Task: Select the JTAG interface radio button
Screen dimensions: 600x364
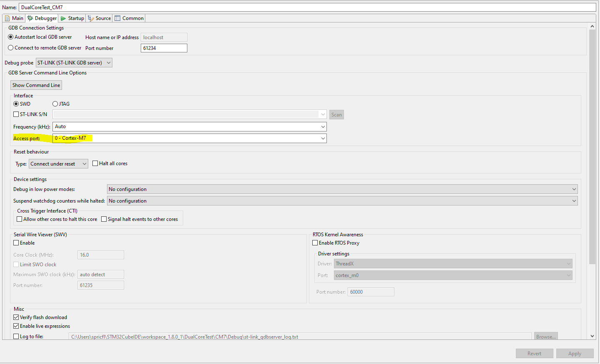Action: point(55,104)
